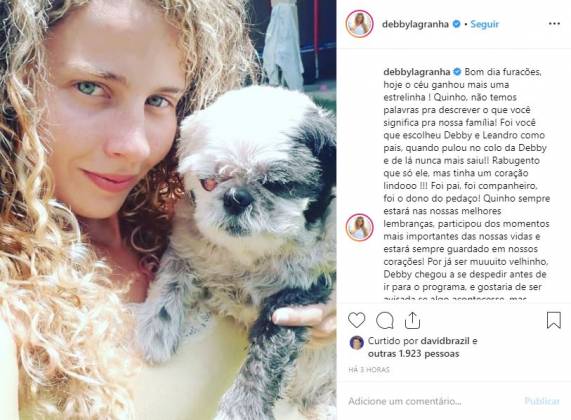View the outras 1.923 pessoas likes list
Screen dimensions: 571x420
tap(413, 354)
